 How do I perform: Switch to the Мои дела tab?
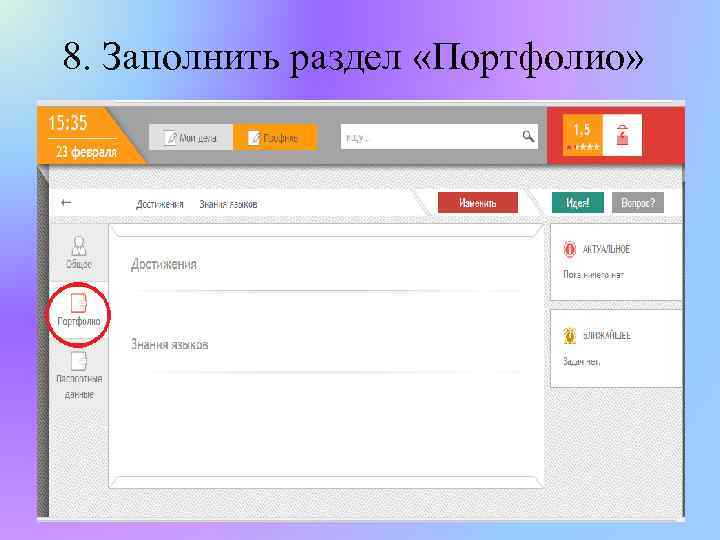pos(191,137)
